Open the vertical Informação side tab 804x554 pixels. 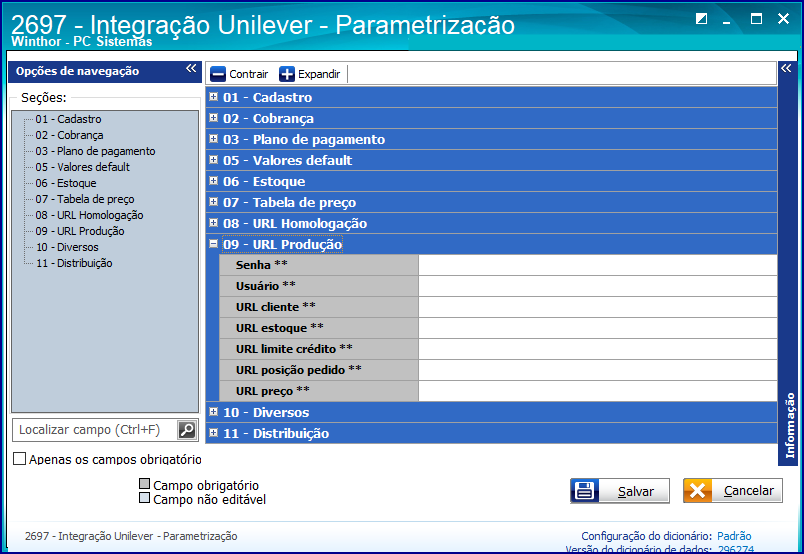(790, 425)
